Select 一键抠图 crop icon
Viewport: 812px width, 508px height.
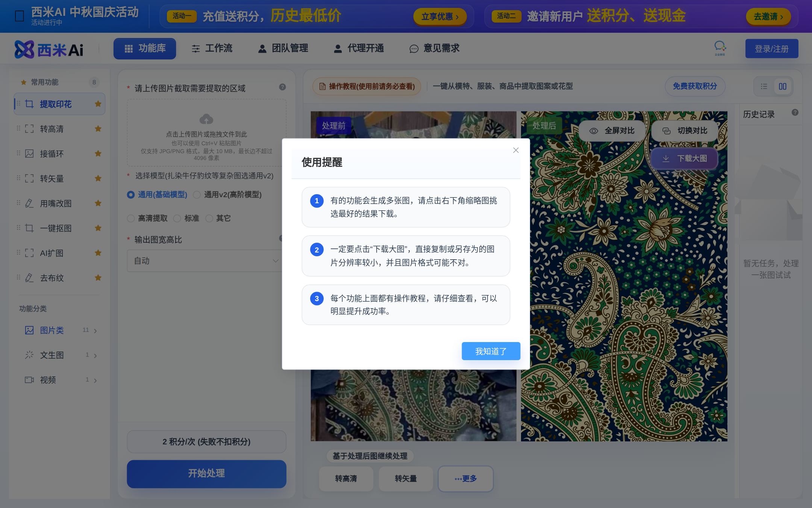point(29,228)
